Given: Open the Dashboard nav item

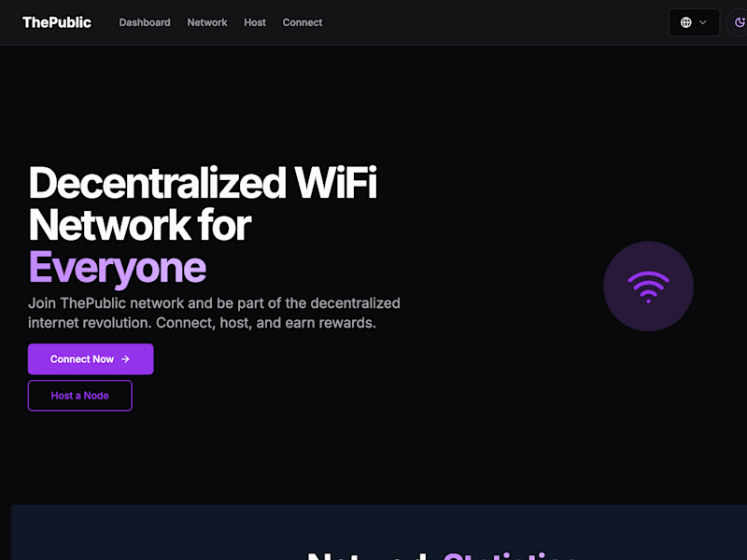Looking at the screenshot, I should [x=145, y=22].
